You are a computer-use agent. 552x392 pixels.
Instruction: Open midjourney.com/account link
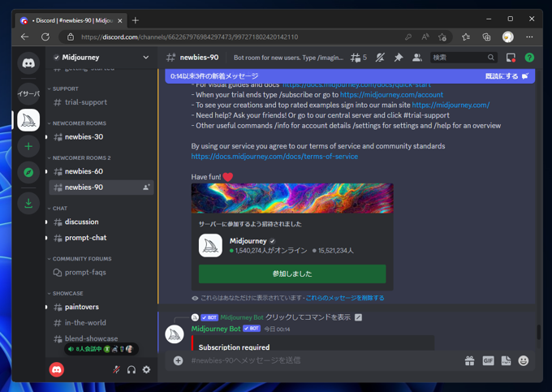pos(391,95)
